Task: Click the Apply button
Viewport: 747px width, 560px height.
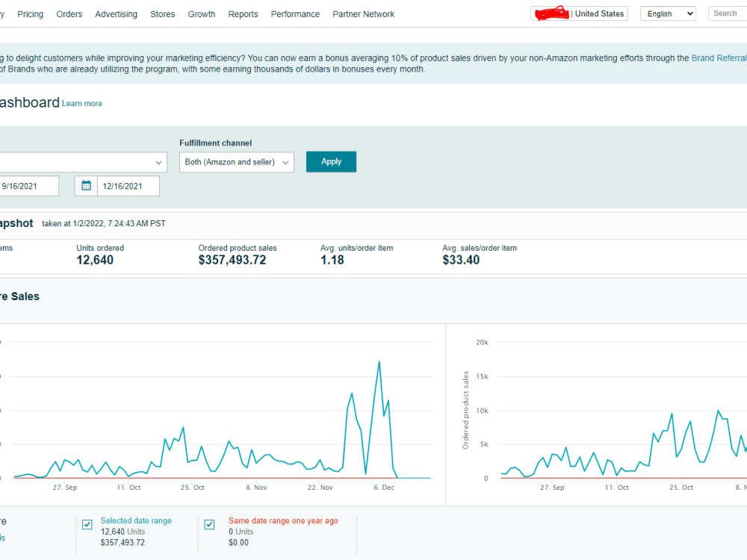Action: click(x=331, y=161)
